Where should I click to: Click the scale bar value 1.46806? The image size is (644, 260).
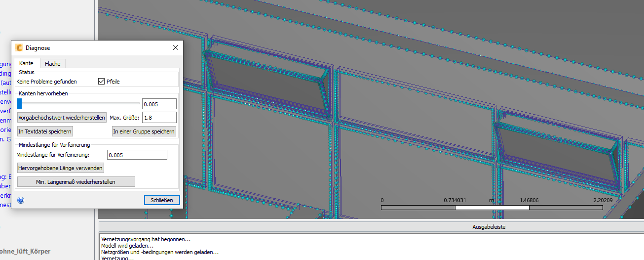(529, 200)
